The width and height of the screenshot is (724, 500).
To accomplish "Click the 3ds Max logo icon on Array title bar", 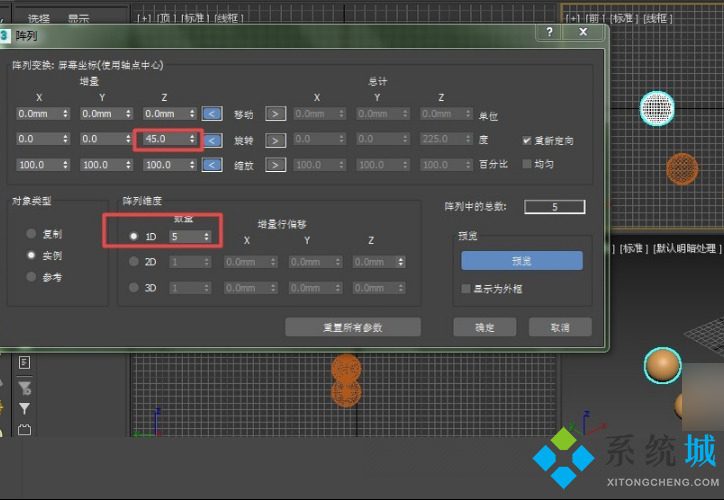I will pos(4,36).
